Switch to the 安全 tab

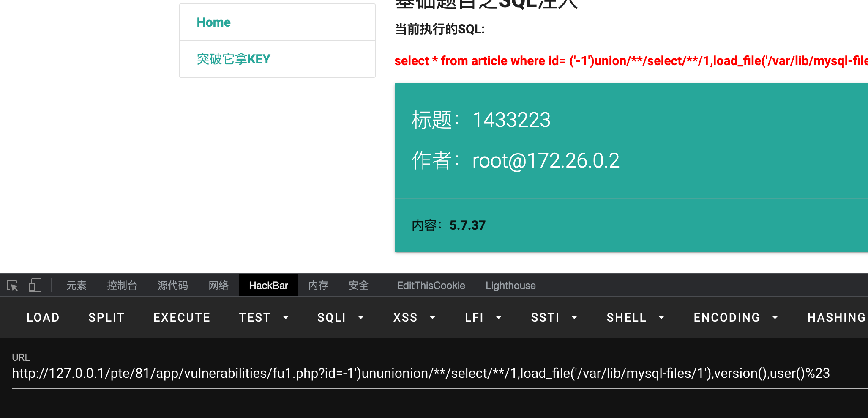tap(359, 286)
